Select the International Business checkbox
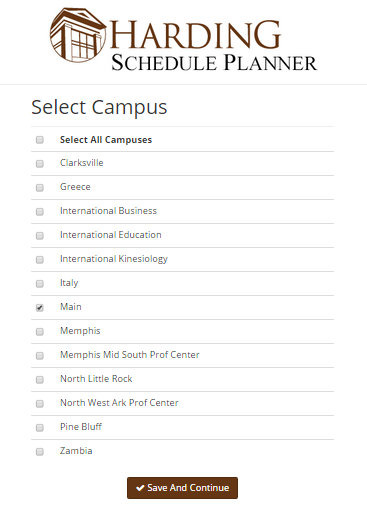The image size is (367, 513). 40,212
